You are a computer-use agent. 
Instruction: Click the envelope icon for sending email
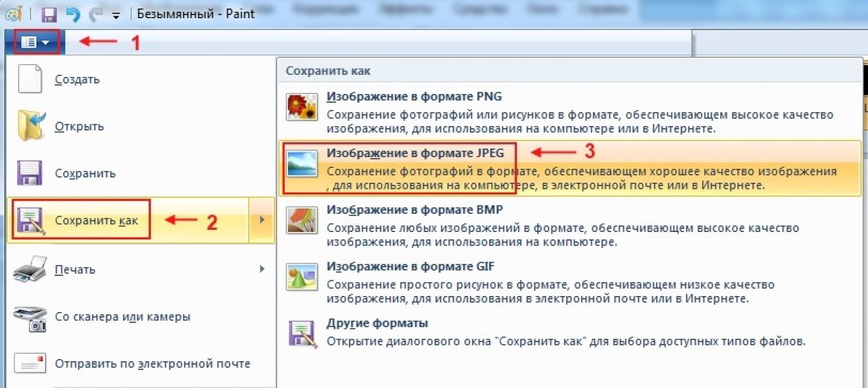coord(30,363)
